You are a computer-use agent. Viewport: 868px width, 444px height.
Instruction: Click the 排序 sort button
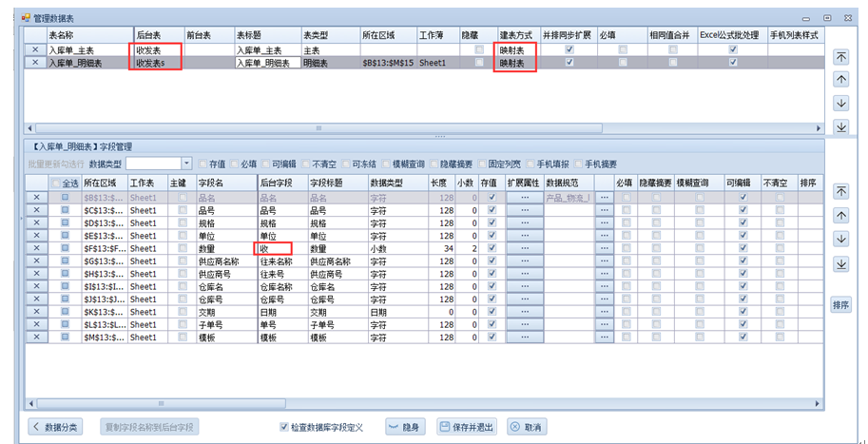pyautogui.click(x=840, y=305)
